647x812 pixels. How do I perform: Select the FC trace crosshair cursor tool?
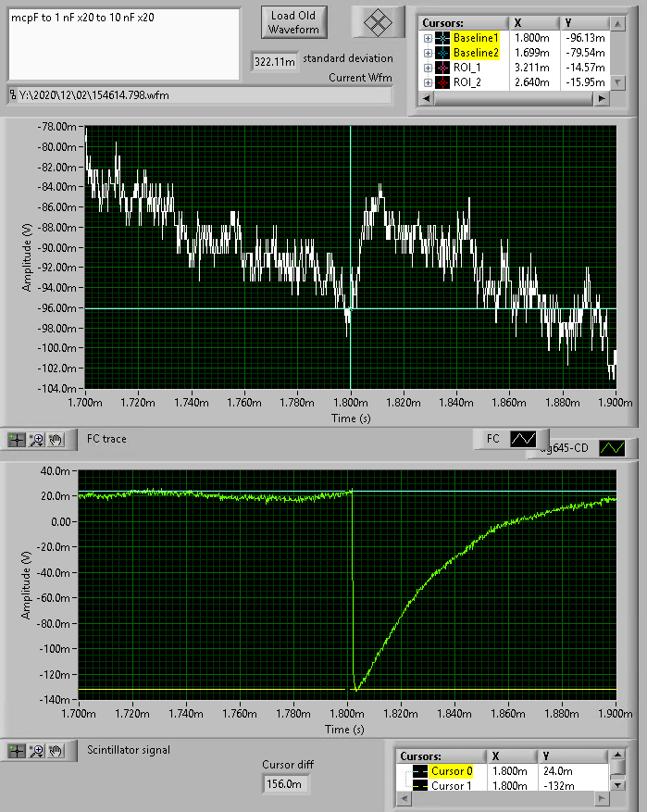coord(17,440)
